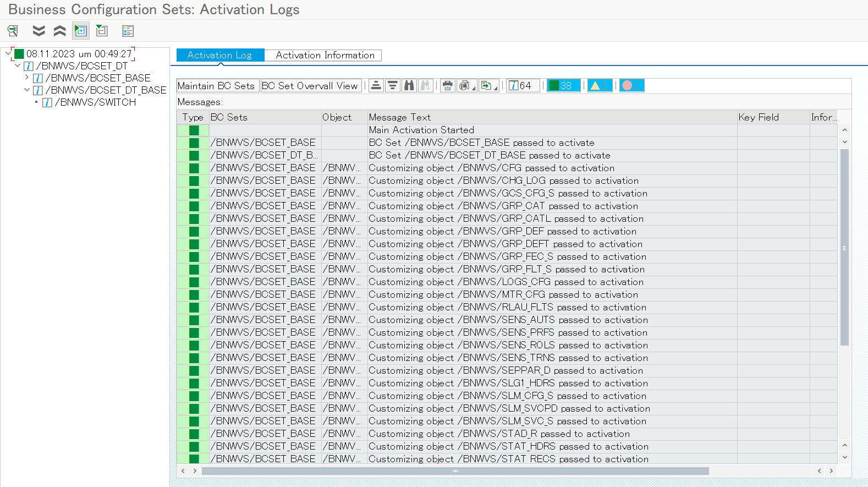The width and height of the screenshot is (868, 487).
Task: Collapse the /BNWVS/BCSET_DT_BASE tree node
Action: [x=26, y=90]
